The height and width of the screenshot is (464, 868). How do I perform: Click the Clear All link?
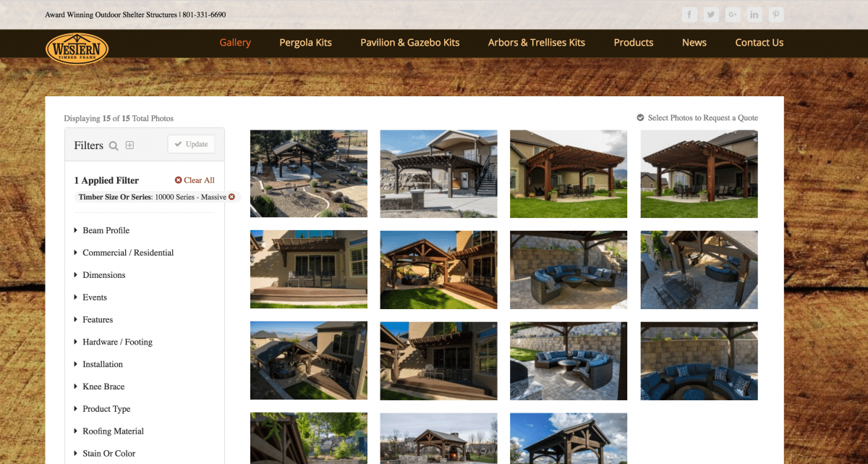coord(199,180)
